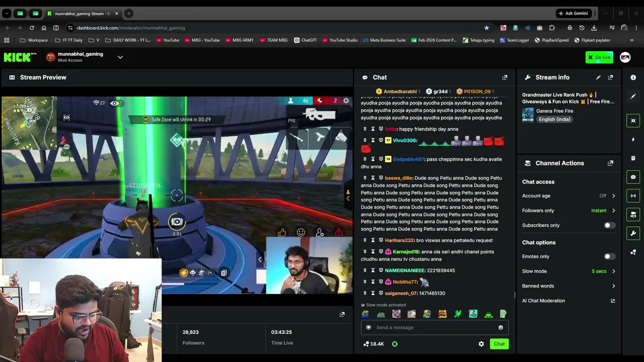
Task: Timeout NAMEISNANIEEE using the hourglass icon
Action: (x=373, y=270)
